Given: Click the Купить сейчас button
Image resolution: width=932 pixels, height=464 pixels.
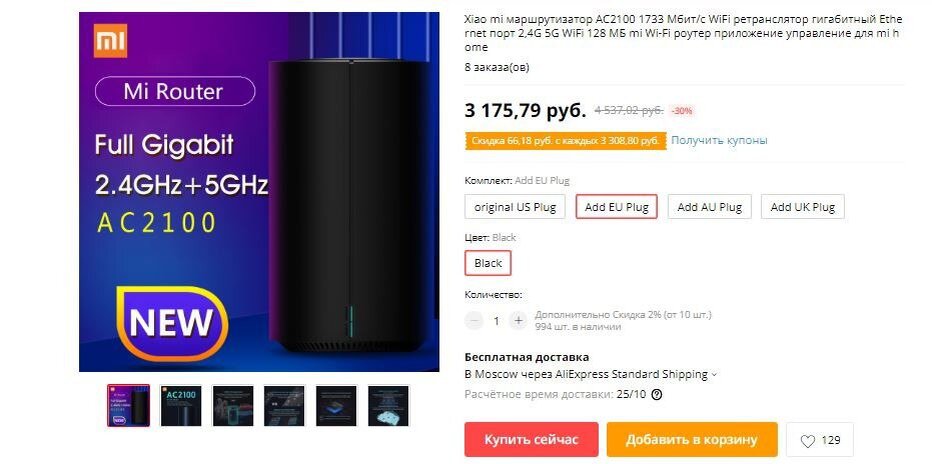Looking at the screenshot, I should pos(531,440).
